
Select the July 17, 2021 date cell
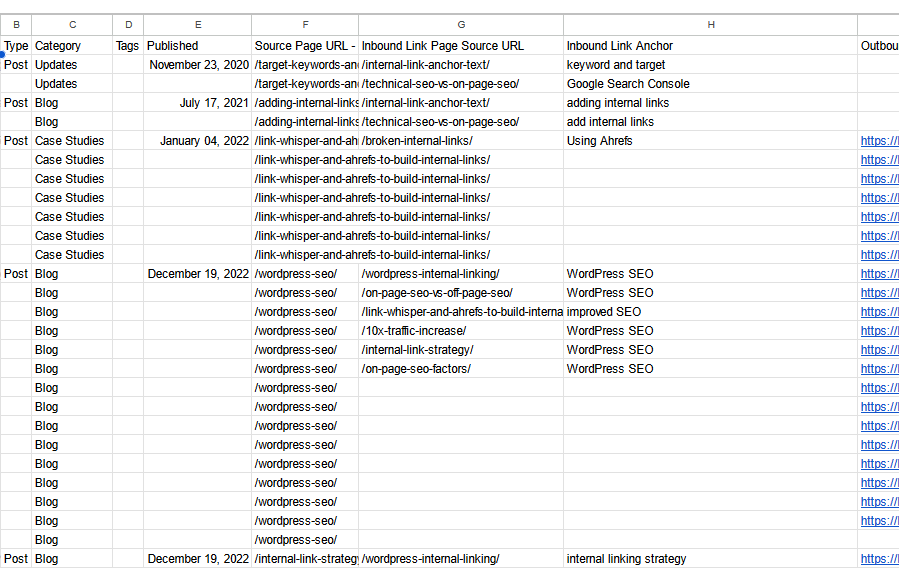[x=198, y=103]
